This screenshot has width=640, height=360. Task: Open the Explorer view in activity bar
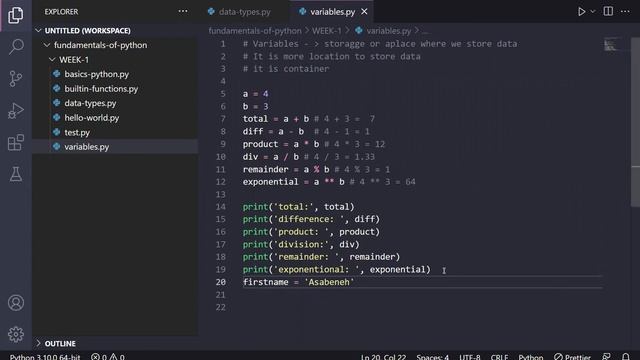pos(16,15)
